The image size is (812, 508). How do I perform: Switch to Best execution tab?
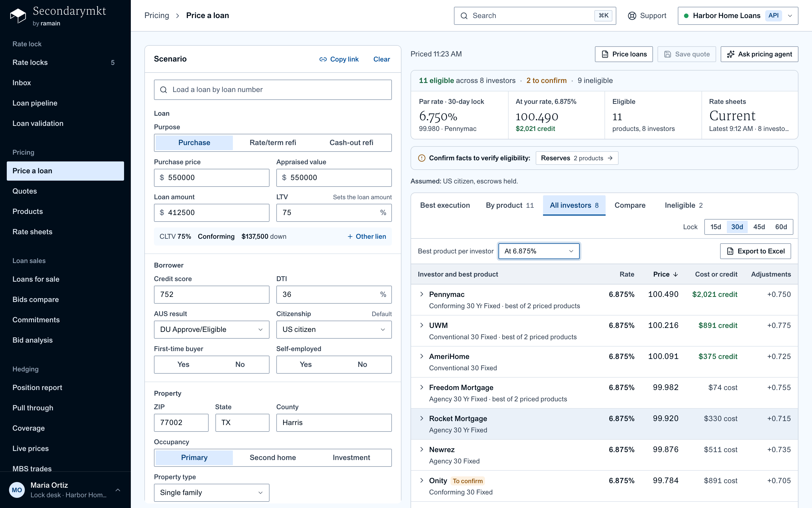click(x=445, y=205)
